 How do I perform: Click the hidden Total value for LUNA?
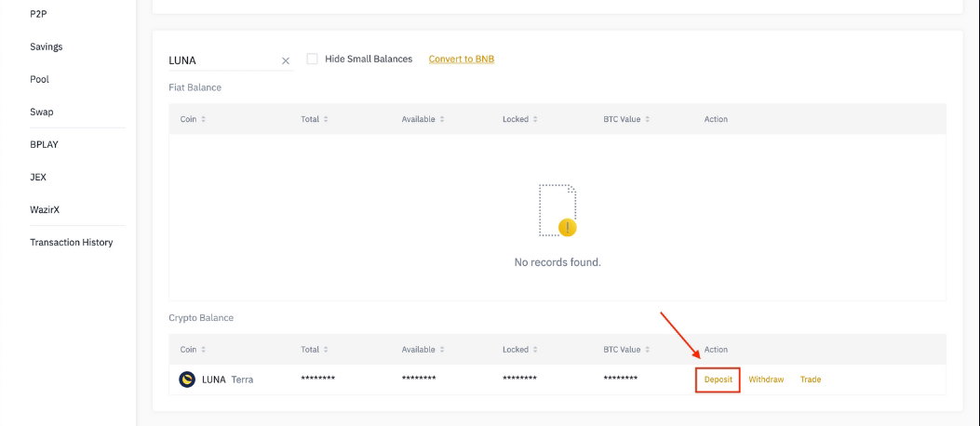click(x=318, y=379)
